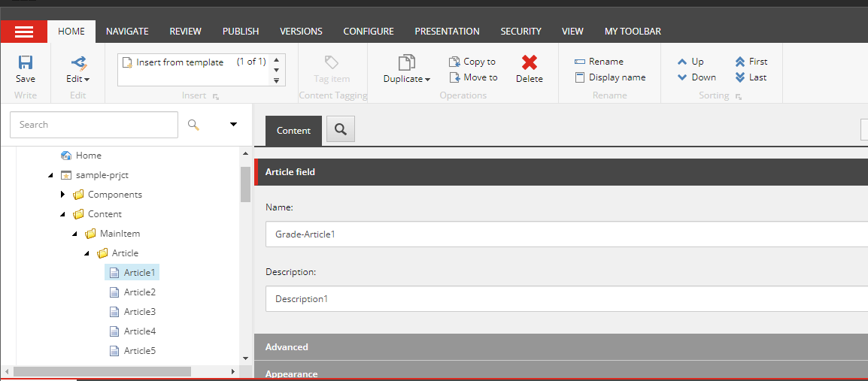The image size is (868, 381).
Task: Collapse the Article folder
Action: click(x=86, y=253)
